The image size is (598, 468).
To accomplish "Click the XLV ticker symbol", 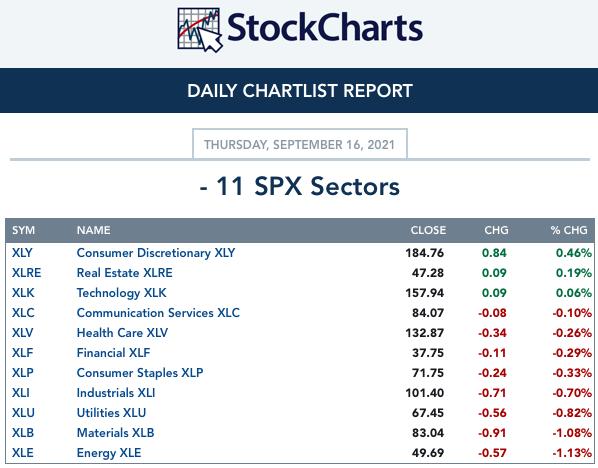I will [x=22, y=333].
